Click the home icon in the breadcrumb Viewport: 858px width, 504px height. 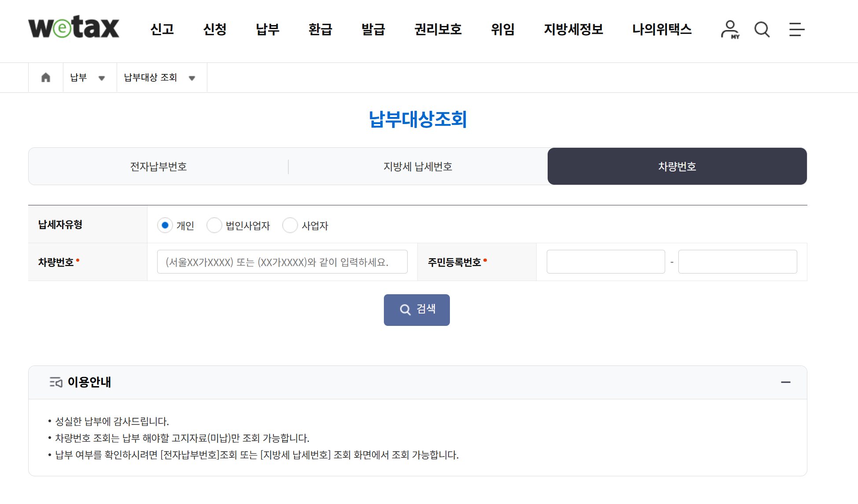[x=46, y=77]
